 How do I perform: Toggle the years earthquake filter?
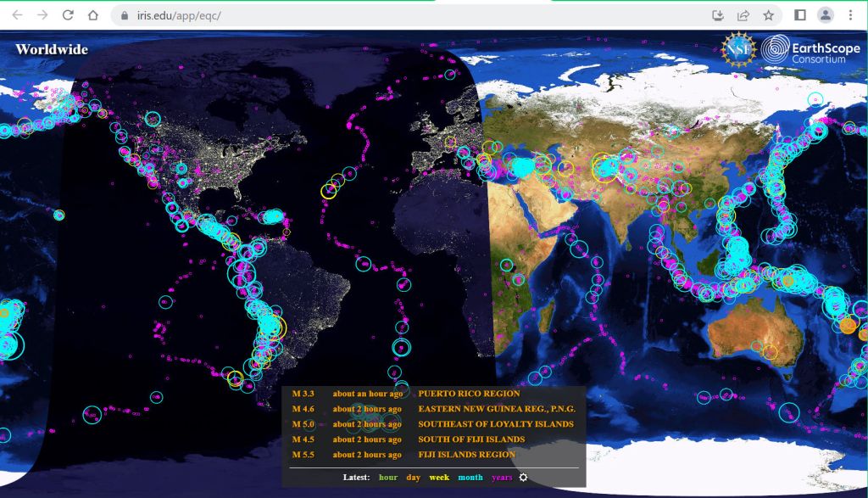[x=502, y=477]
